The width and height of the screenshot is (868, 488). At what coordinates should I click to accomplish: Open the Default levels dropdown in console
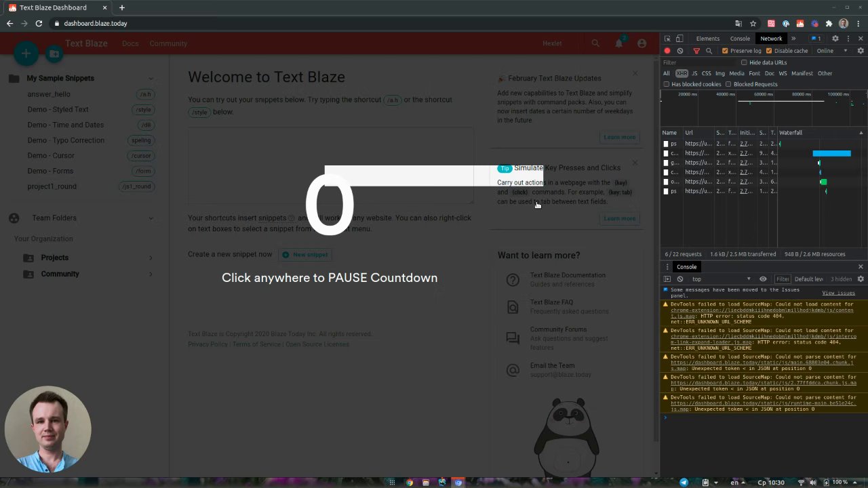[x=808, y=279]
